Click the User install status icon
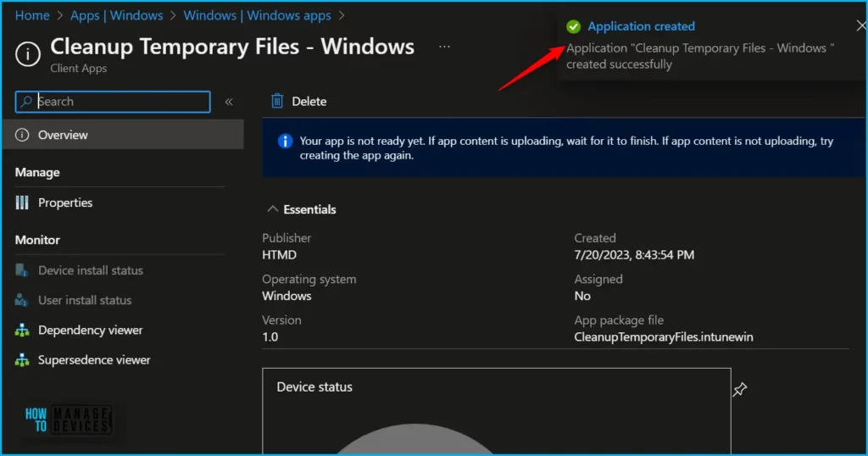The height and width of the screenshot is (456, 868). (21, 300)
